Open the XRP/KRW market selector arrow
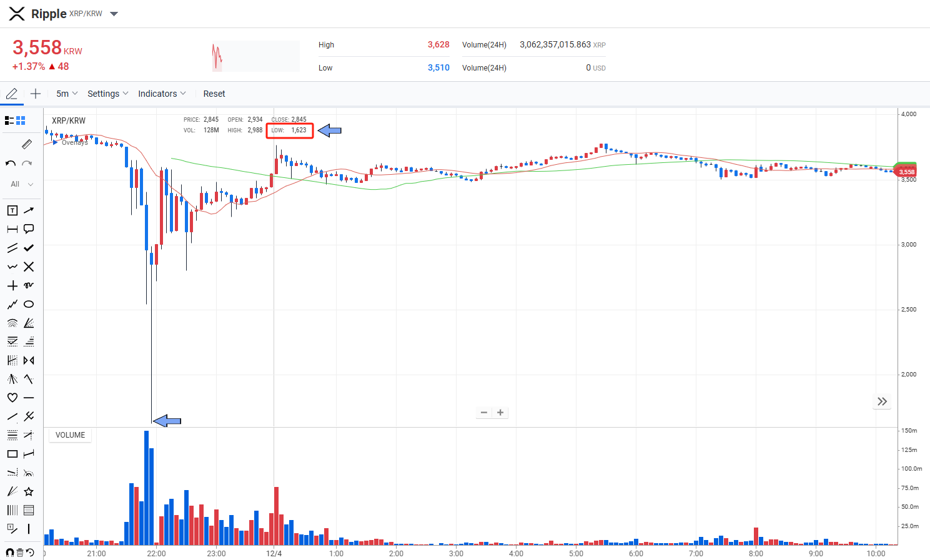The width and height of the screenshot is (930, 560). click(114, 14)
